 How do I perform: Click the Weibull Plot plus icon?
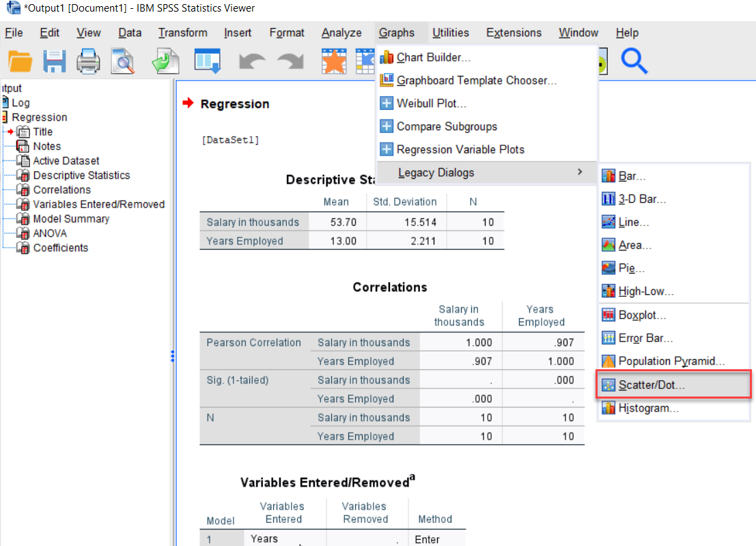coord(387,103)
